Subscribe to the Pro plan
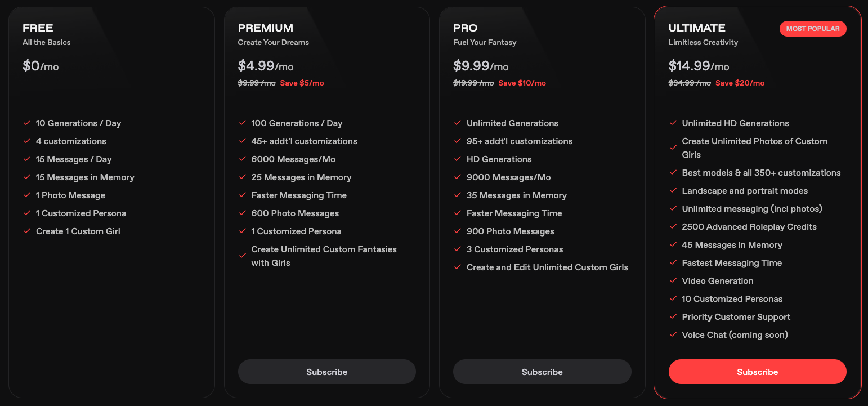Viewport: 868px width, 406px height. (542, 372)
